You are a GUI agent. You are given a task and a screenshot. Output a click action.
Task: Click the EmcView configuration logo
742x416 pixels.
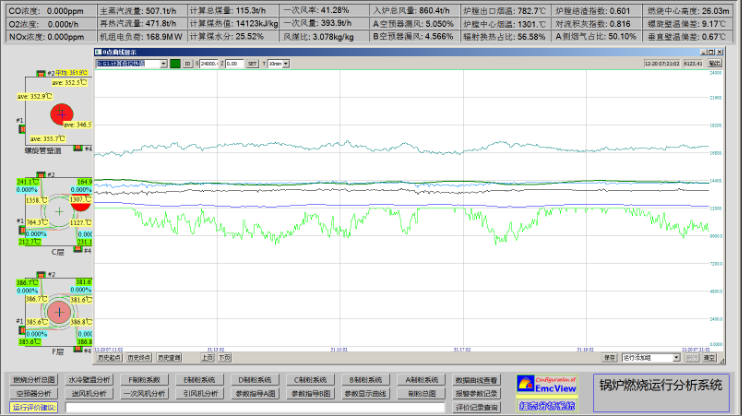547,384
